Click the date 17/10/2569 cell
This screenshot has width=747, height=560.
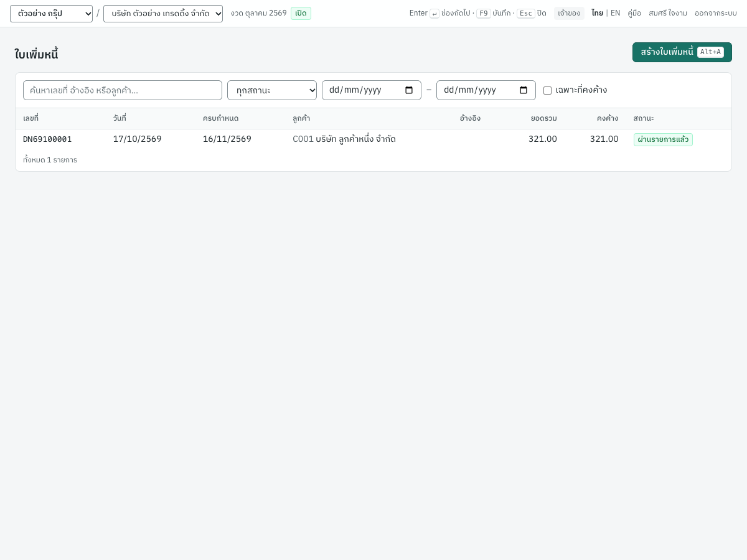click(137, 139)
